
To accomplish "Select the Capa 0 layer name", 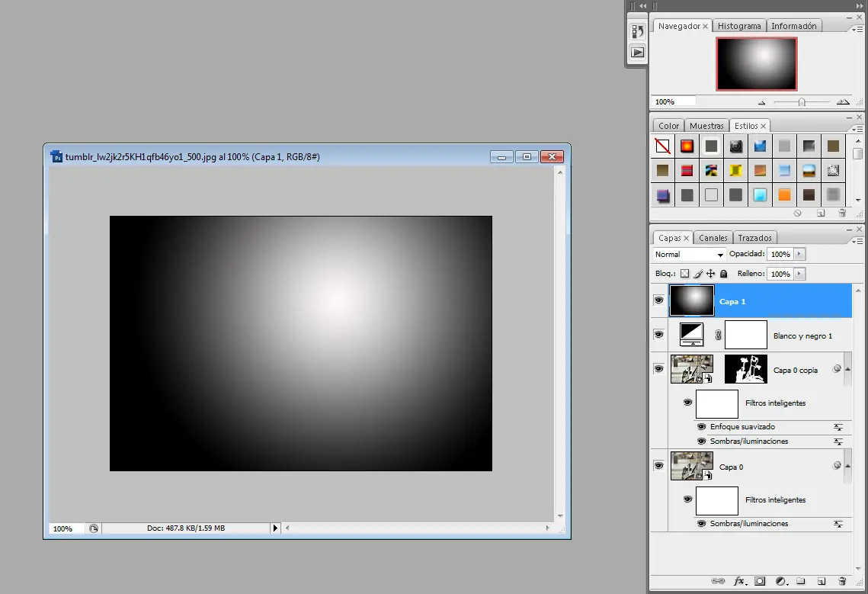I will pos(732,467).
